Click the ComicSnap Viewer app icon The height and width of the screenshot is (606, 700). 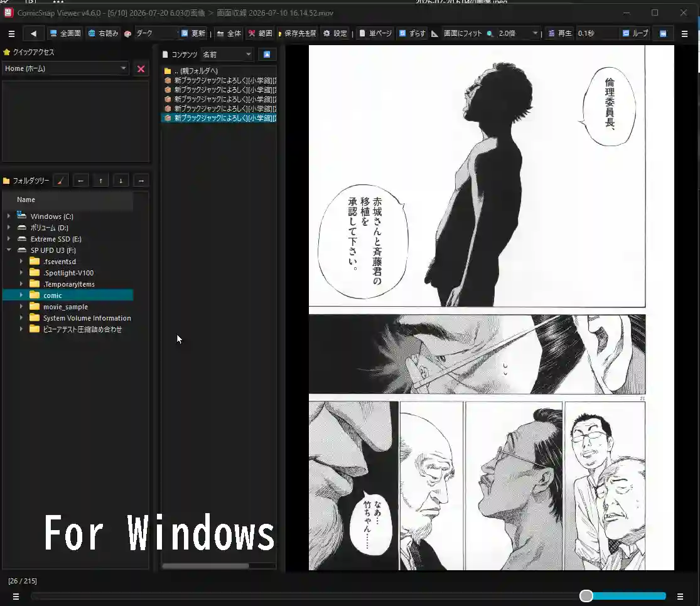coord(9,13)
